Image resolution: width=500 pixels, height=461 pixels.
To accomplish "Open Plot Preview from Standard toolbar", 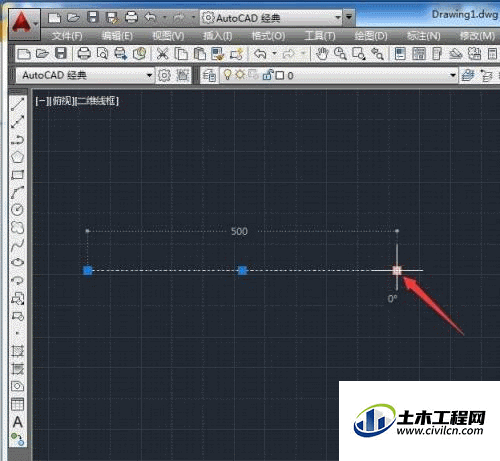I will [x=102, y=54].
